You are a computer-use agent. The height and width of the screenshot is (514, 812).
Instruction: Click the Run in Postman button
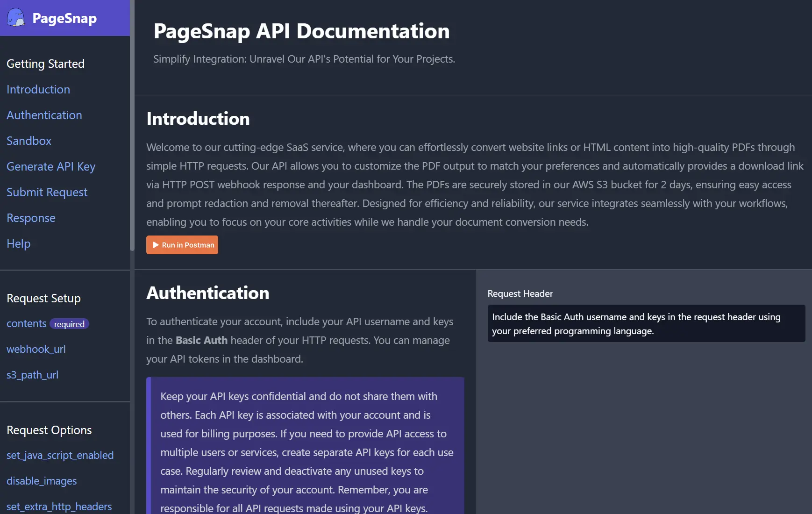tap(182, 245)
